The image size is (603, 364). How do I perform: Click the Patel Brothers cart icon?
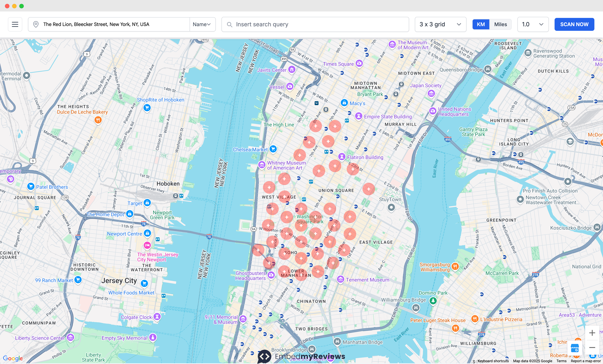(x=31, y=186)
